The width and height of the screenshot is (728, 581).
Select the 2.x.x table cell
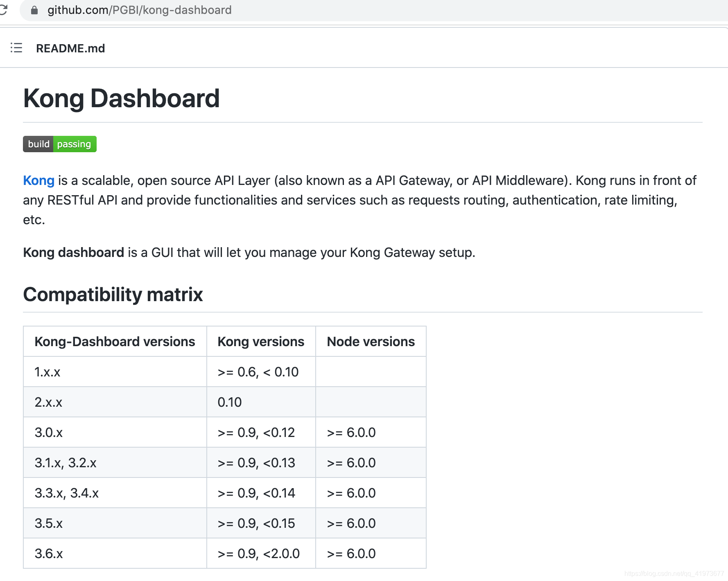click(x=48, y=402)
